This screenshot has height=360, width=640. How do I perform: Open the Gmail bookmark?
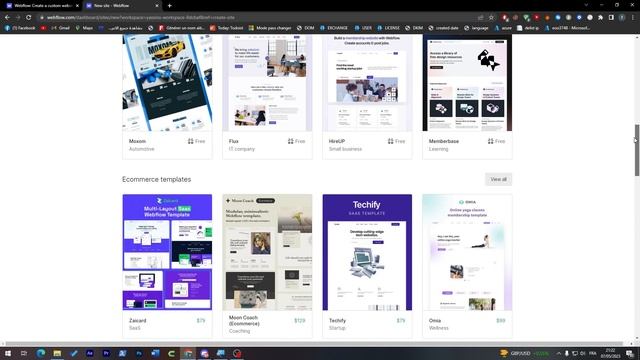coord(60,28)
